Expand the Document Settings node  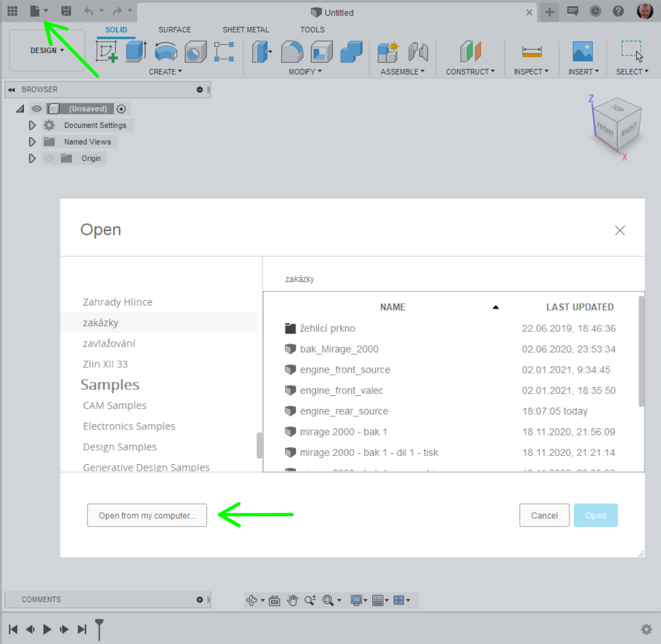click(32, 126)
